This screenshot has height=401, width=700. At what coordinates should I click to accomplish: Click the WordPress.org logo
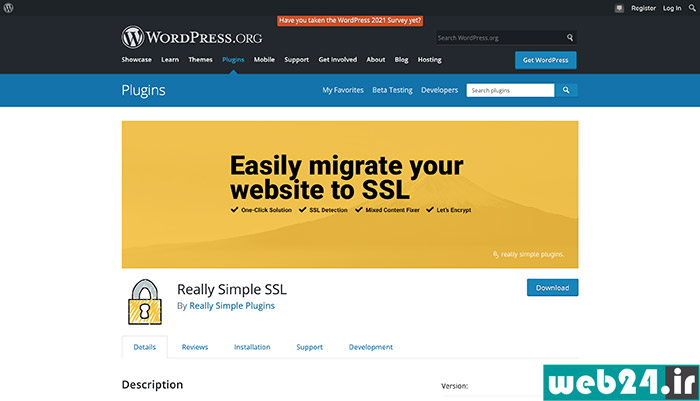(x=192, y=37)
